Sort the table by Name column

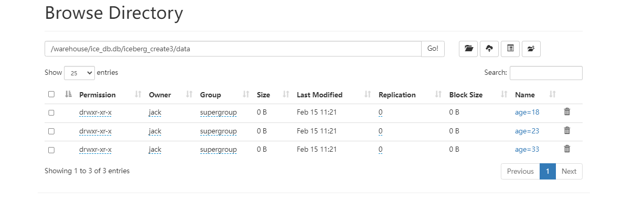click(x=525, y=95)
